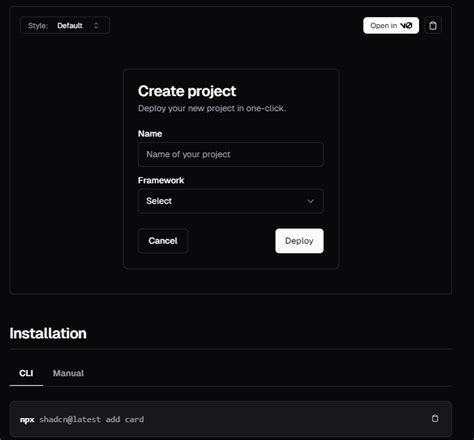Copy the card preview code via clipboard icon

433,26
